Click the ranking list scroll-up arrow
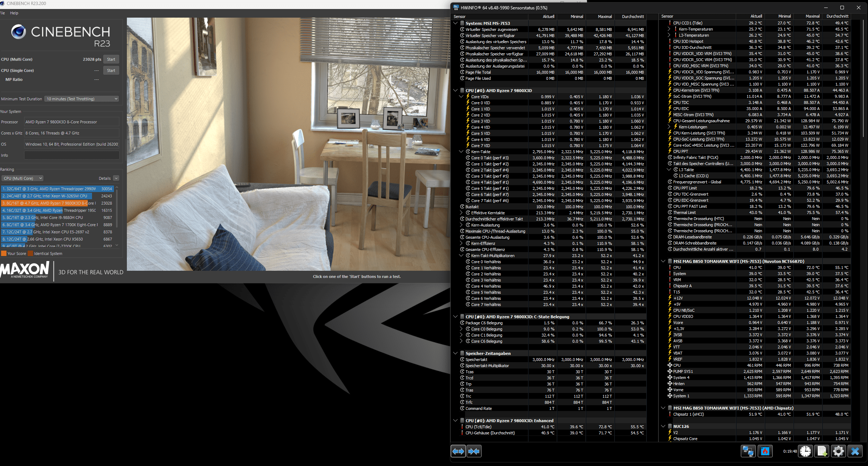This screenshot has height=466, width=868. point(117,188)
